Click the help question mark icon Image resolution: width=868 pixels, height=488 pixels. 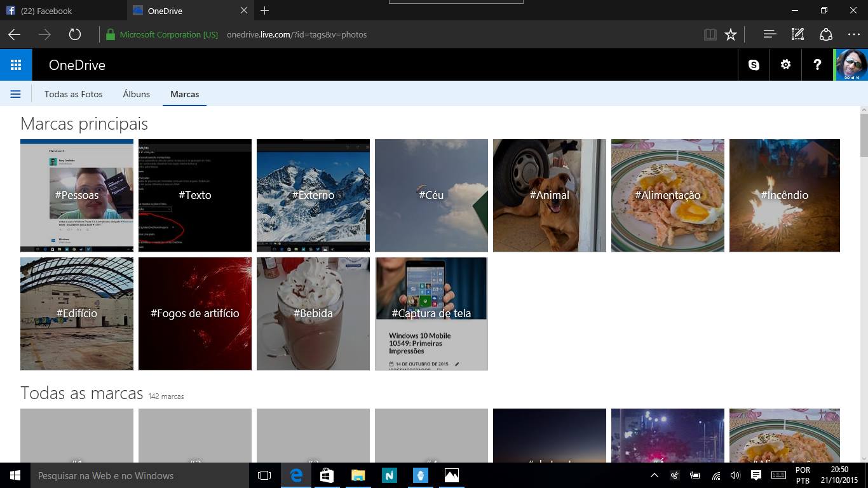tap(817, 65)
